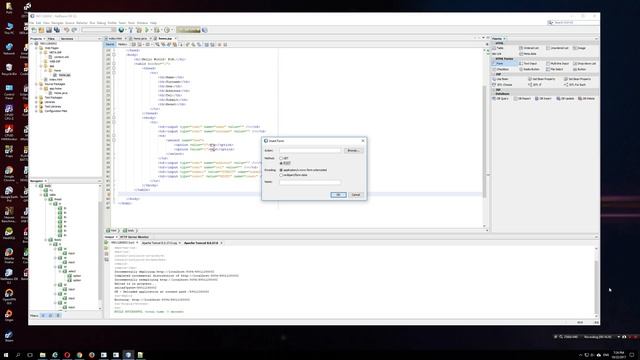Click the editor vertical scrollbar
Screen dimensions: 640x360
484,139
